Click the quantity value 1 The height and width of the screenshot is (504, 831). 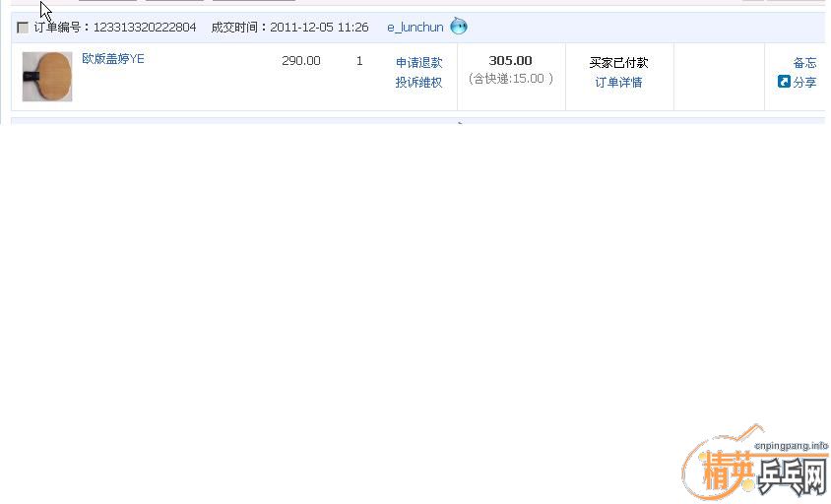pos(359,61)
